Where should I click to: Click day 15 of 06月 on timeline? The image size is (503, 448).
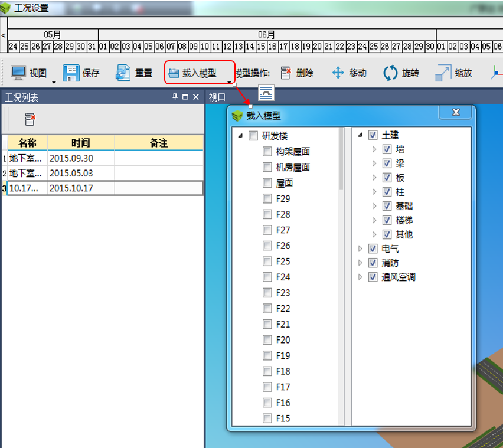pyautogui.click(x=261, y=47)
